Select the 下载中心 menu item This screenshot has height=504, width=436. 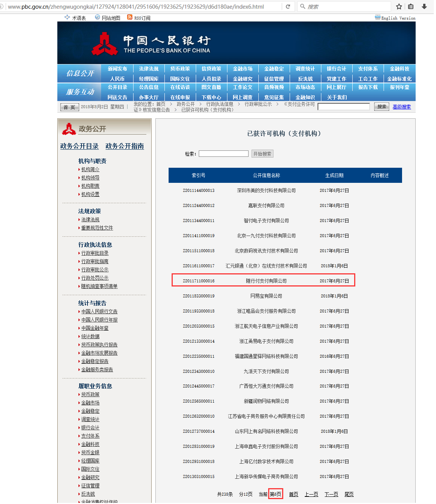click(x=211, y=97)
